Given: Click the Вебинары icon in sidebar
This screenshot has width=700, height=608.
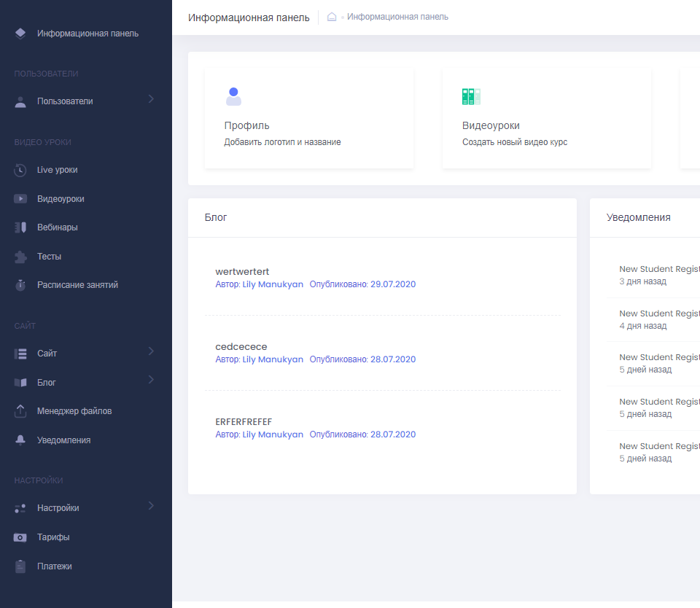Looking at the screenshot, I should coord(20,227).
